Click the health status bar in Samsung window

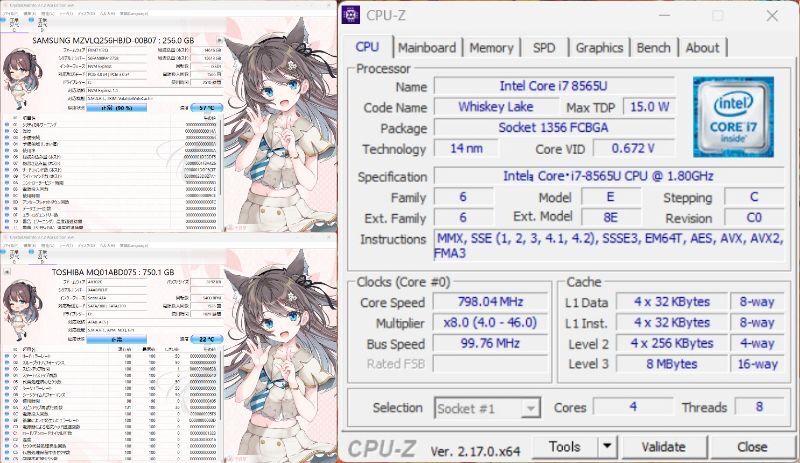tap(116, 108)
